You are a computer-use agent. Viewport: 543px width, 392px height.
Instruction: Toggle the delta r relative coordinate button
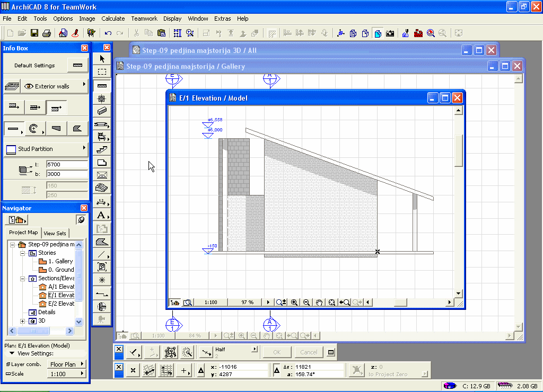277,370
